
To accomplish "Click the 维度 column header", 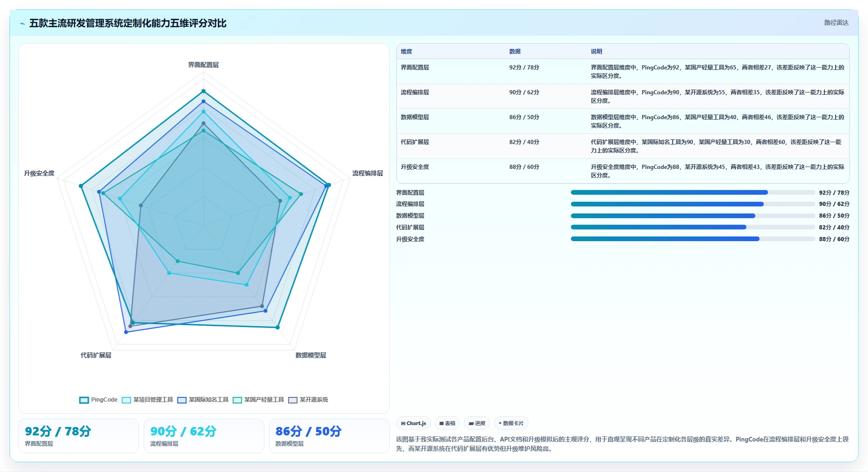I will coord(407,52).
